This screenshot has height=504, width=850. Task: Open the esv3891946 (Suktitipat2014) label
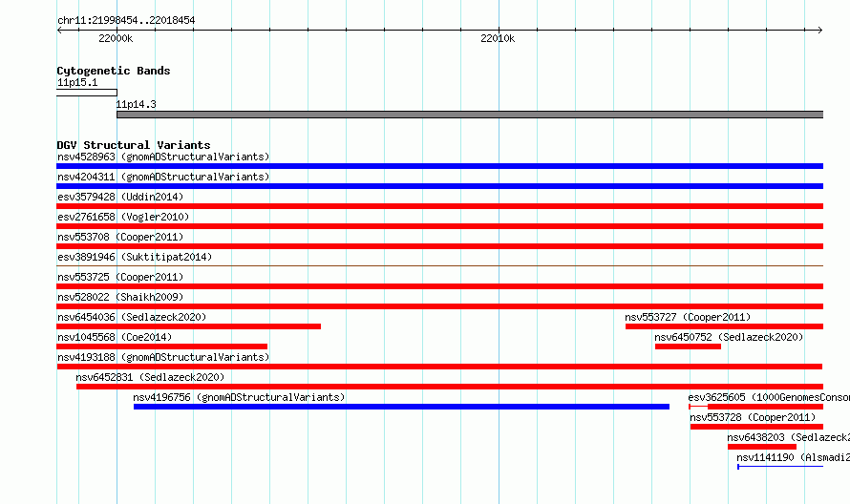135,257
